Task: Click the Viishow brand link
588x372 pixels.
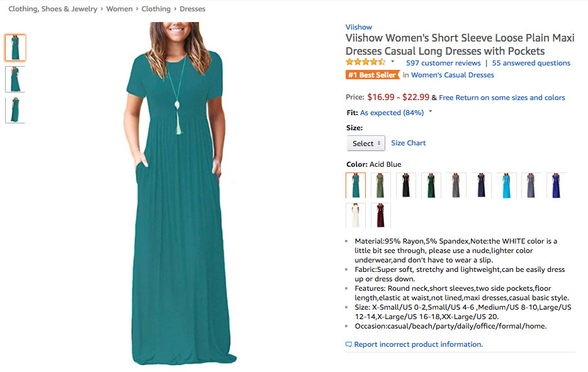Action: coord(359,27)
